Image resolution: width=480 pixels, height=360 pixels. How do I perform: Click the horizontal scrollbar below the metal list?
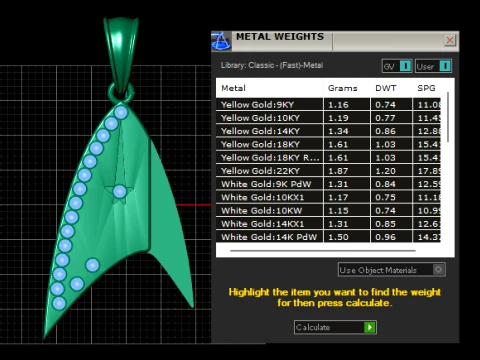[323, 251]
